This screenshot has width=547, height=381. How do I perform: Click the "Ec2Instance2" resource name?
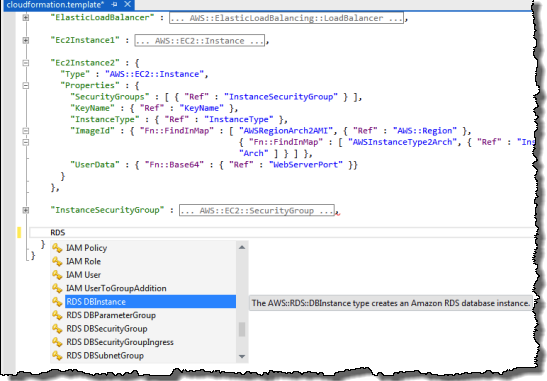pos(85,63)
